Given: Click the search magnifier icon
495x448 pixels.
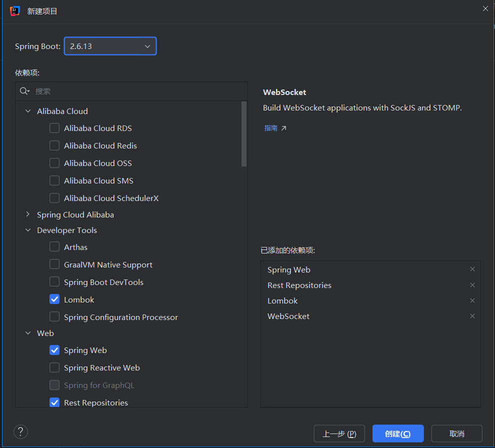Looking at the screenshot, I should click(x=24, y=91).
